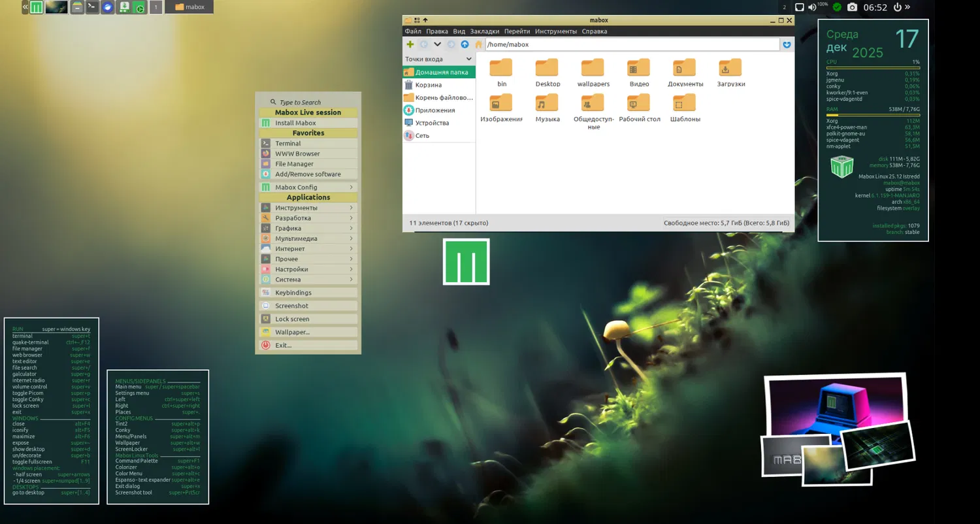
Task: Go to home folder via house icon
Action: pos(478,44)
